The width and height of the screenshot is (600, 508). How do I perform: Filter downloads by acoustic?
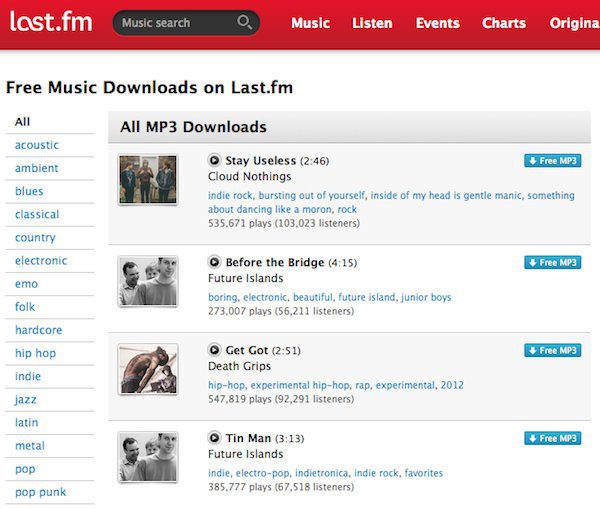[37, 145]
